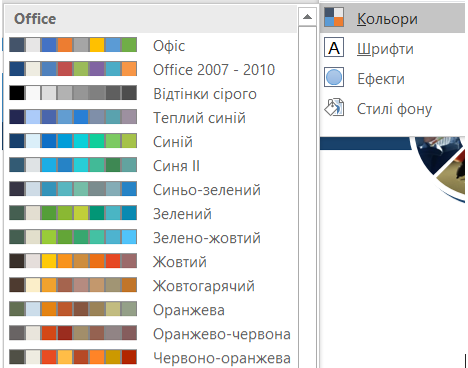Click the Жовтий palette swatches

pos(73,261)
